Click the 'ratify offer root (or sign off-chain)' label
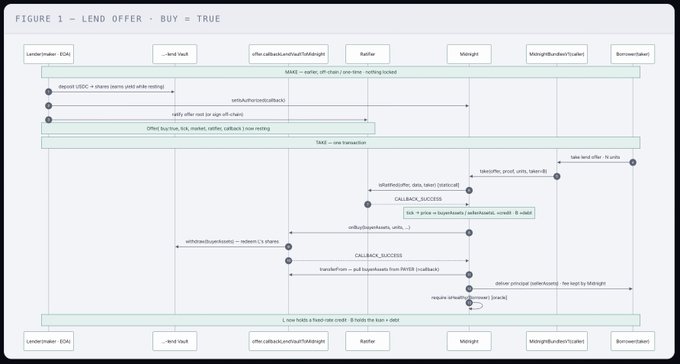Screen dimensions: 680x364 (207, 115)
